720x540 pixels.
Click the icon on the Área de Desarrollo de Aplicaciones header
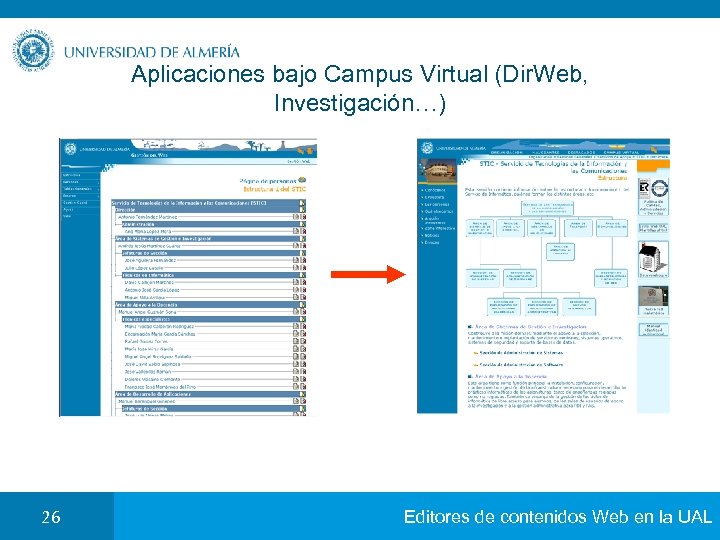pos(303,394)
